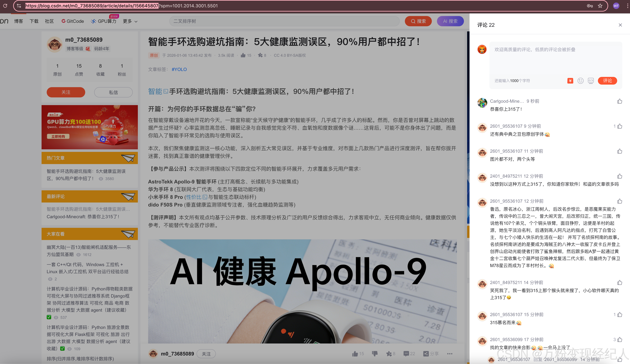The width and height of the screenshot is (630, 364).
Task: Open the red packet reward icon
Action: coord(570,81)
